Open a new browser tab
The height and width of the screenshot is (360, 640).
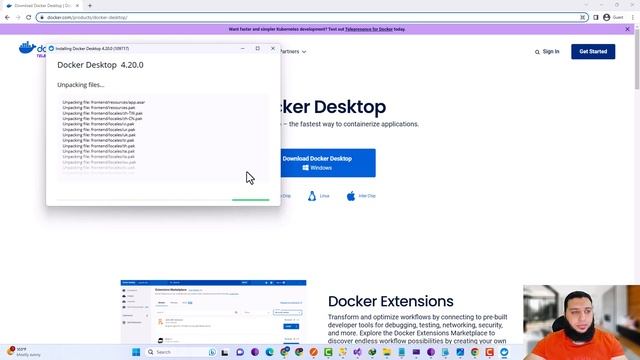click(x=90, y=6)
